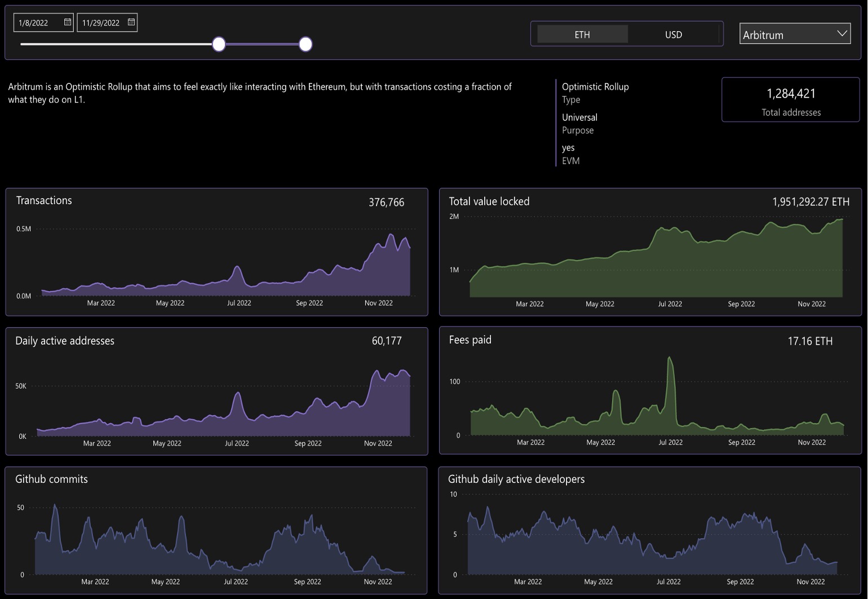
Task: Click the Fees paid chart title
Action: (470, 340)
